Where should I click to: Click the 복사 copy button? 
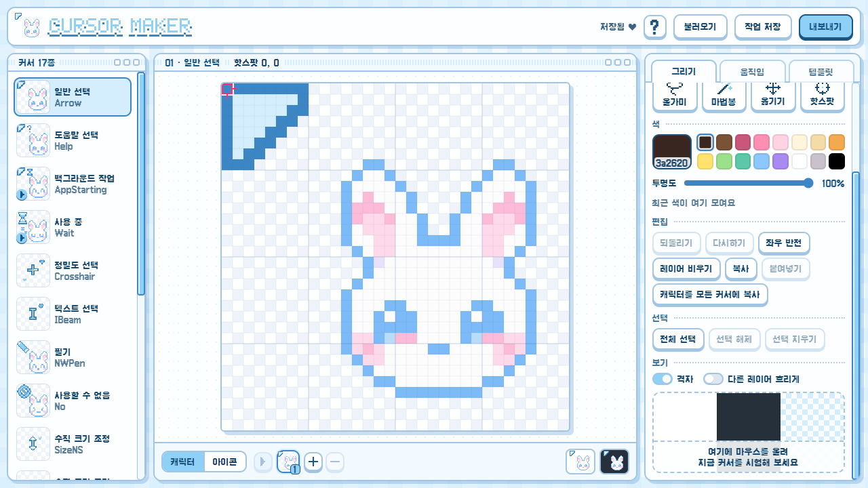(x=741, y=268)
